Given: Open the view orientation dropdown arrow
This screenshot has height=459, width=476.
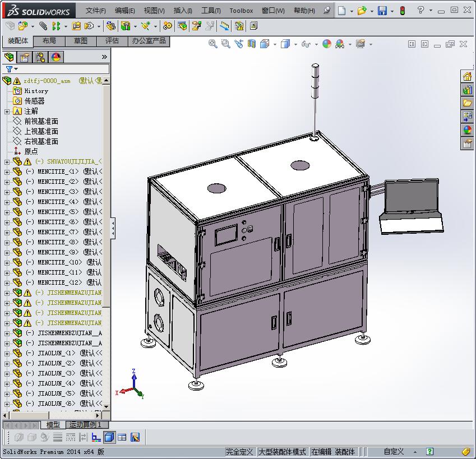Looking at the screenshot, I should click(x=275, y=44).
